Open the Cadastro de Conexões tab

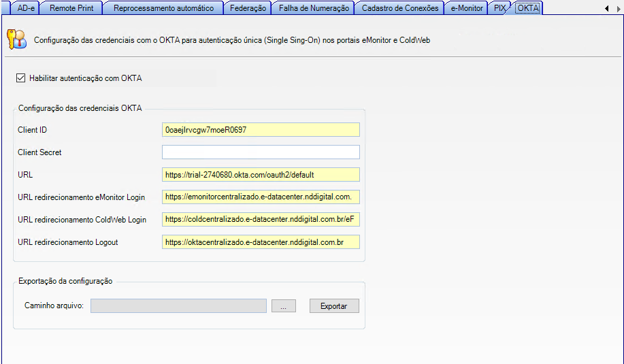pyautogui.click(x=399, y=8)
